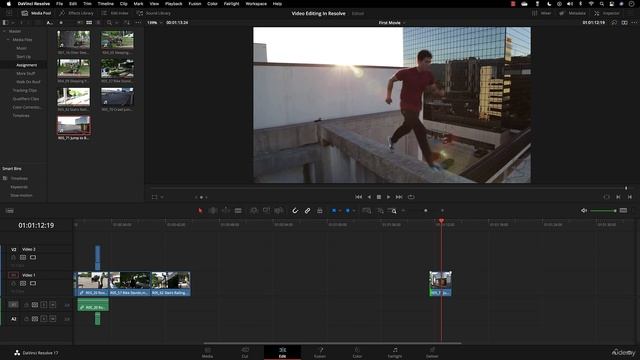Jump to first frame in viewer

tap(358, 197)
